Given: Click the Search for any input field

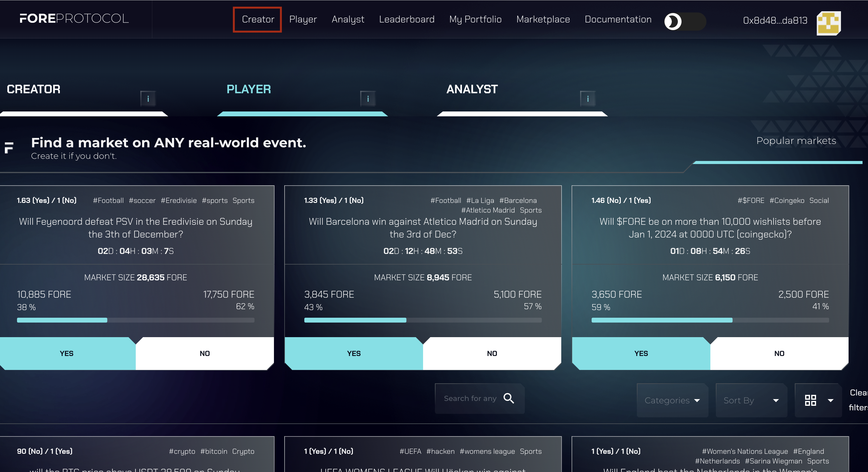Looking at the screenshot, I should [470, 398].
